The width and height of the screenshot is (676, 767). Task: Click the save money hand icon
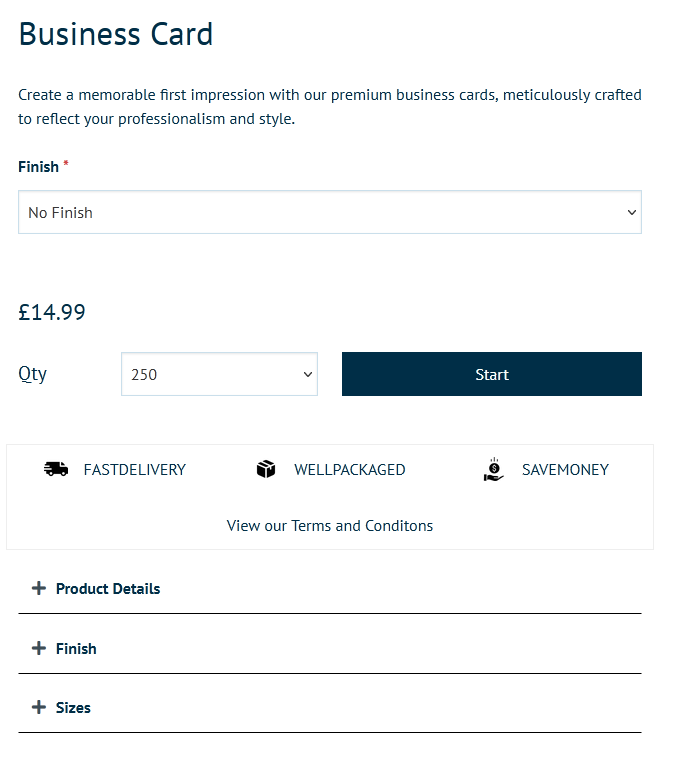[x=494, y=469]
